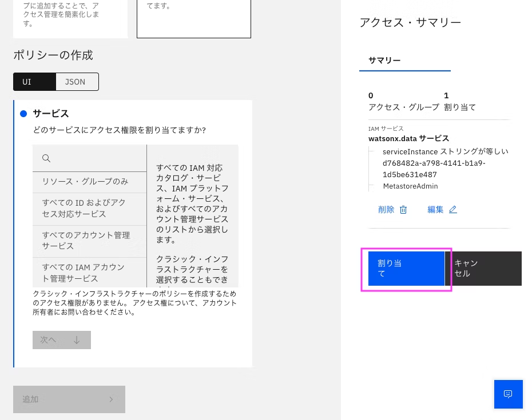Viewport: 532px width, 420px height.
Task: Click the キャンセル cancel button
Action: tap(483, 269)
